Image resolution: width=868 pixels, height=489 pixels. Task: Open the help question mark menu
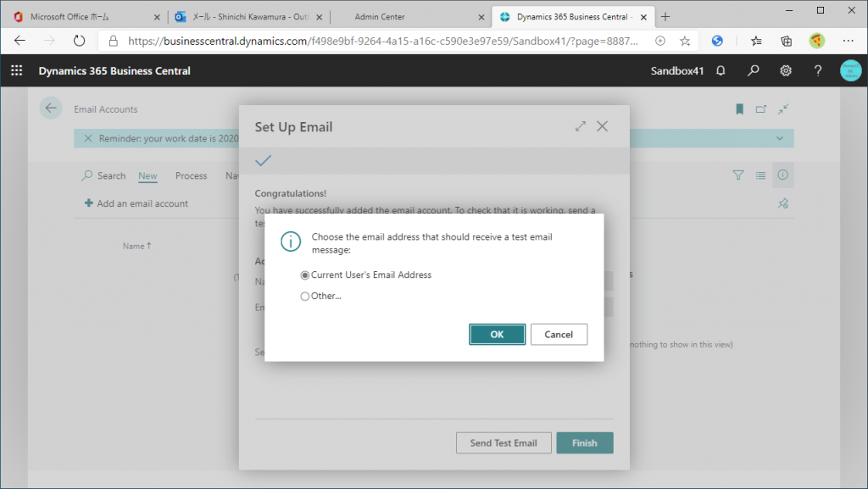point(818,70)
